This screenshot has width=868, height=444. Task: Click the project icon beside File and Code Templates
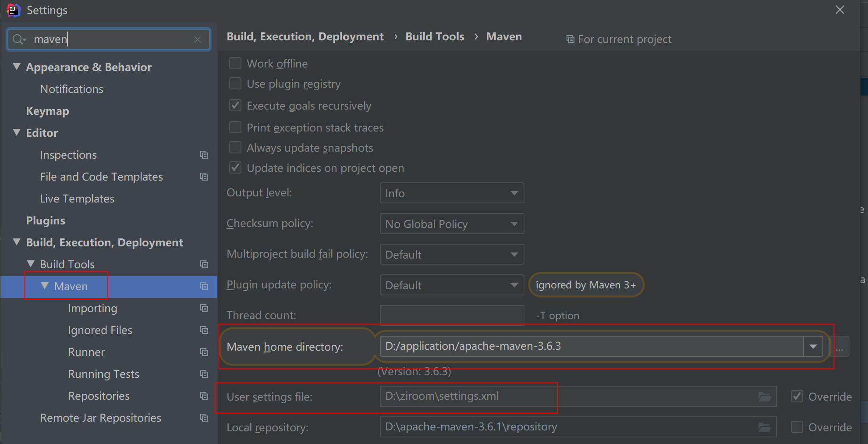tap(204, 177)
